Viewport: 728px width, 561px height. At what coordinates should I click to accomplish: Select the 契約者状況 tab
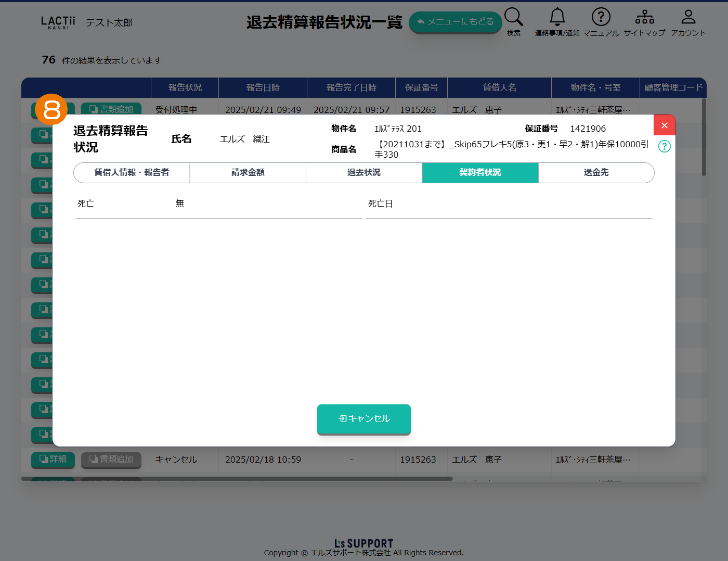(480, 173)
